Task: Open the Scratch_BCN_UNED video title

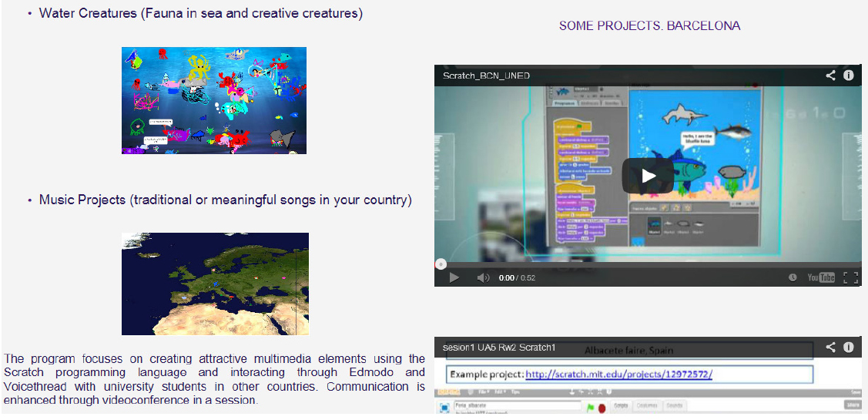Action: point(486,76)
